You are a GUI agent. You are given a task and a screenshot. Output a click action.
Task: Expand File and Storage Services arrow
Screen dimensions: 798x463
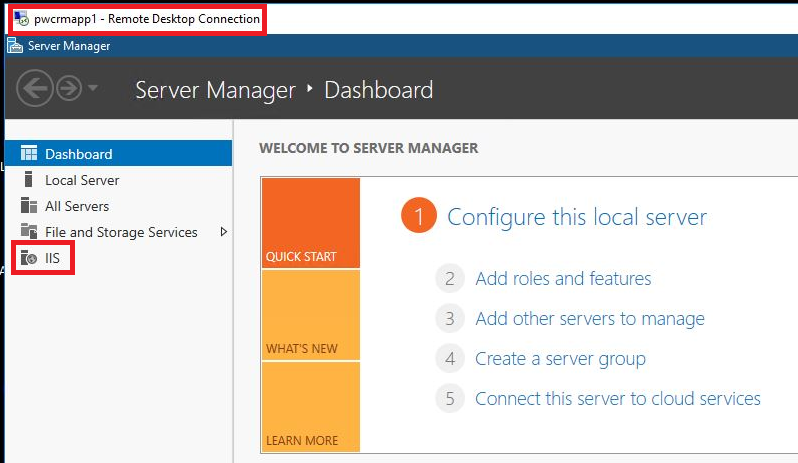(223, 232)
